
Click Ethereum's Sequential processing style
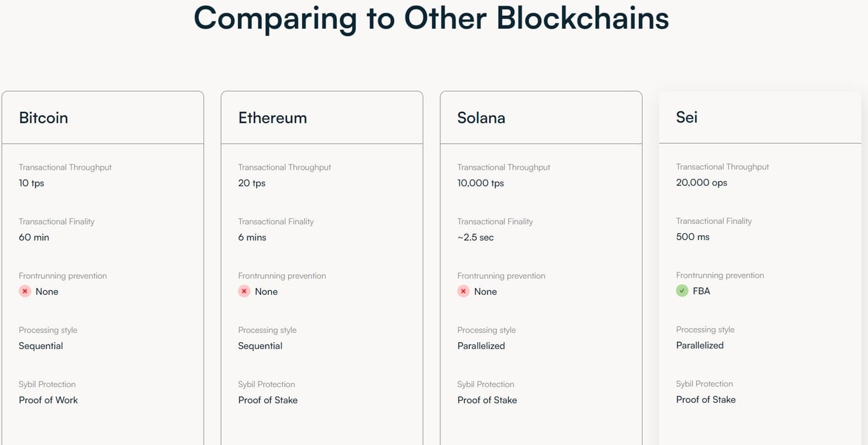260,346
